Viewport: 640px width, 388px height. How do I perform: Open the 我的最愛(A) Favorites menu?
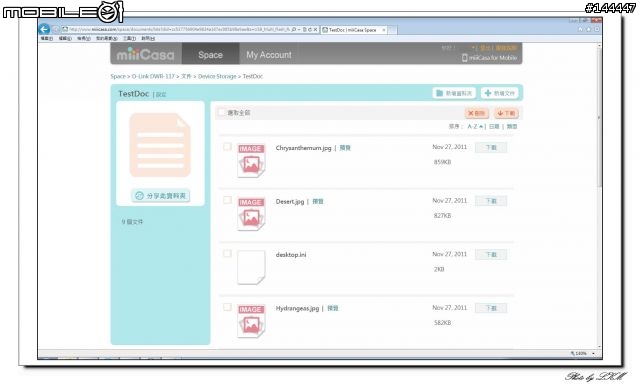107,38
